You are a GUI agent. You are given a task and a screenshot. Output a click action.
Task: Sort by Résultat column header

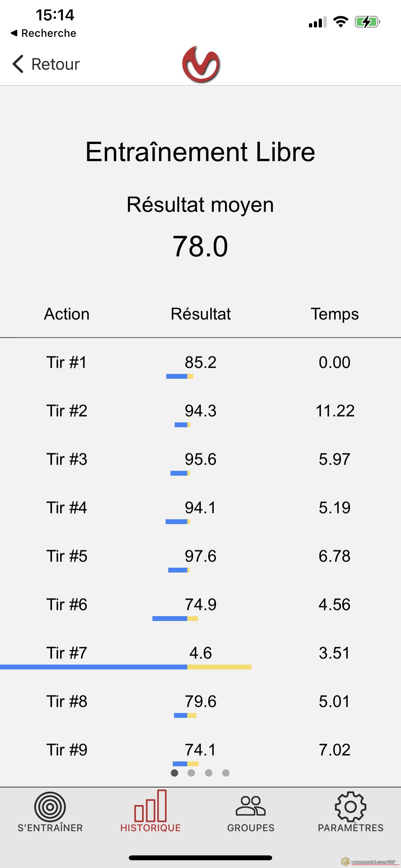click(x=200, y=314)
